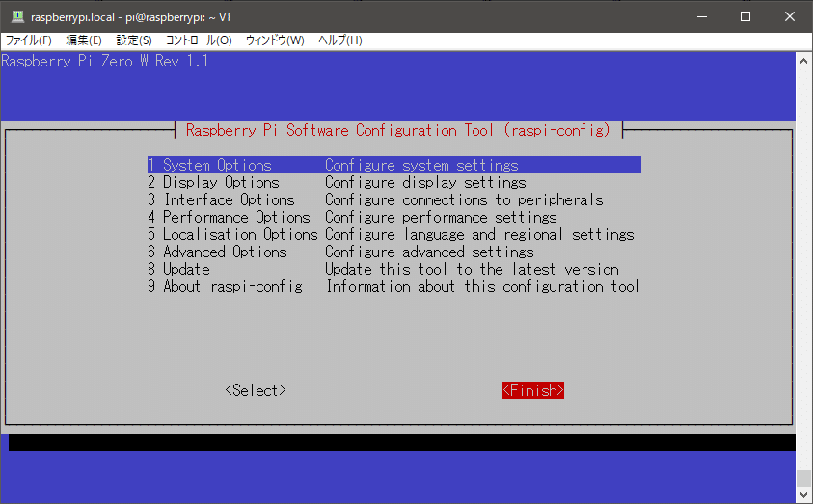
Task: Click the Tera Term icon in title bar
Action: [x=17, y=16]
